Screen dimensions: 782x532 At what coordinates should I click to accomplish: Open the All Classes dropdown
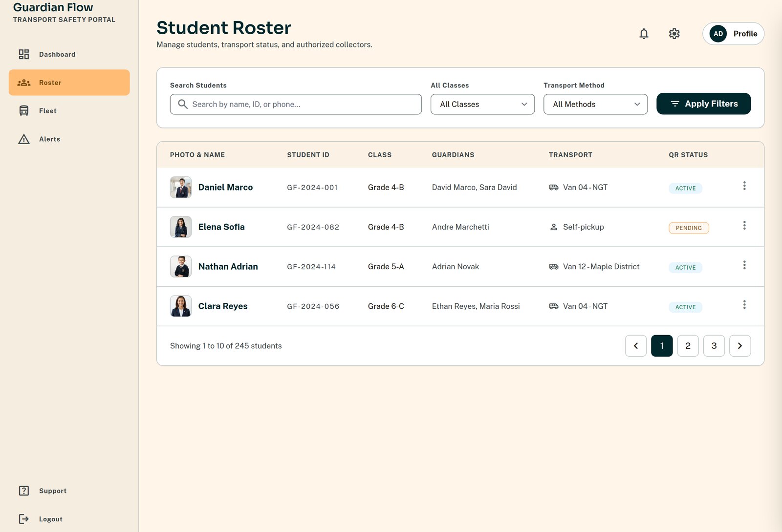482,104
